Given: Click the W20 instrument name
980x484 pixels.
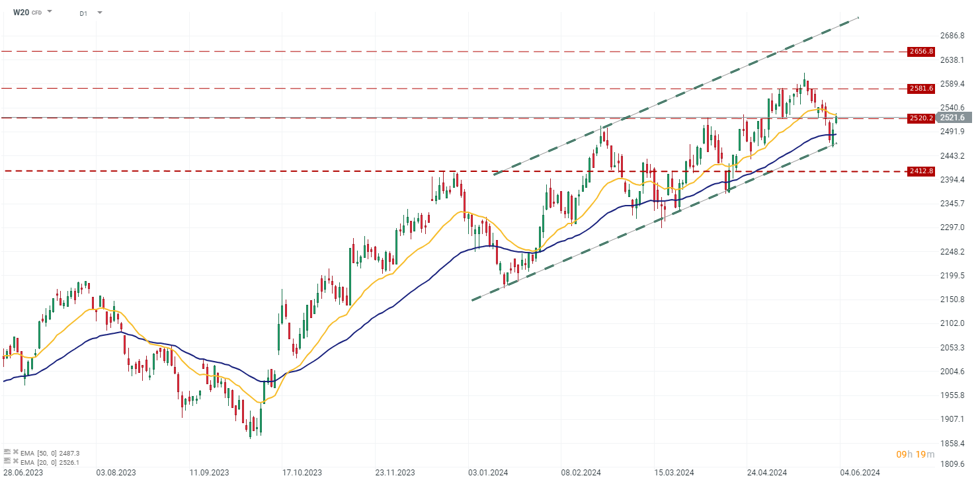Looking at the screenshot, I should [x=21, y=12].
